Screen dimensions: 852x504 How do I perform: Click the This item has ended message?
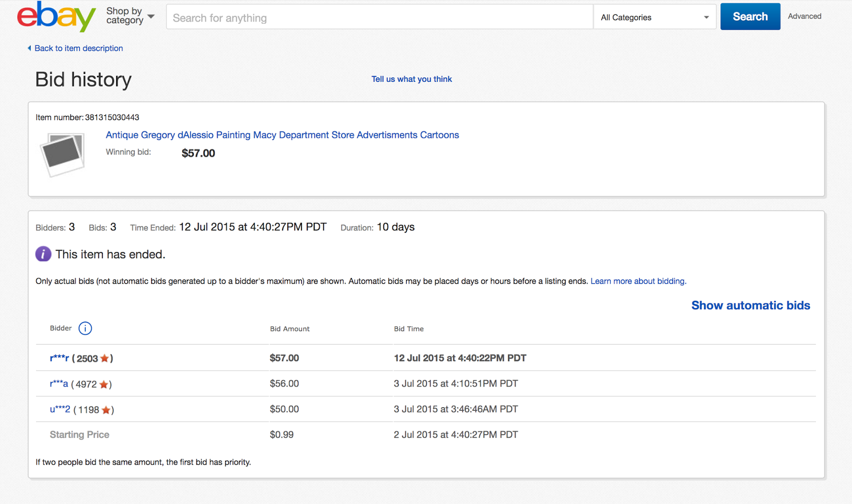tap(110, 254)
